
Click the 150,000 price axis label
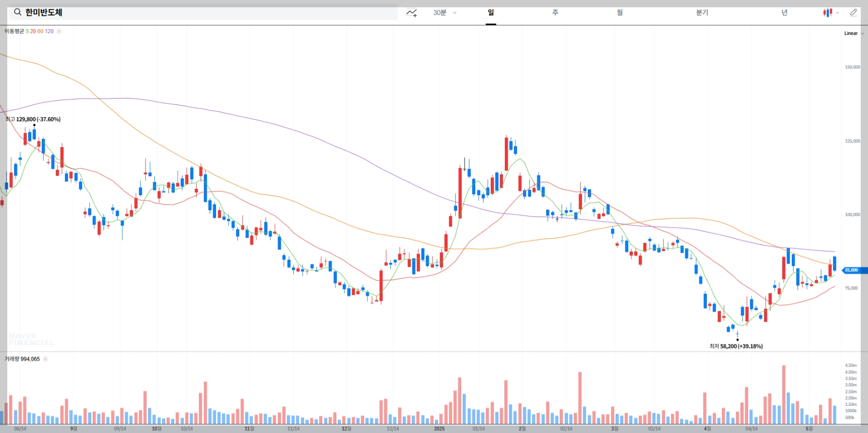click(852, 67)
